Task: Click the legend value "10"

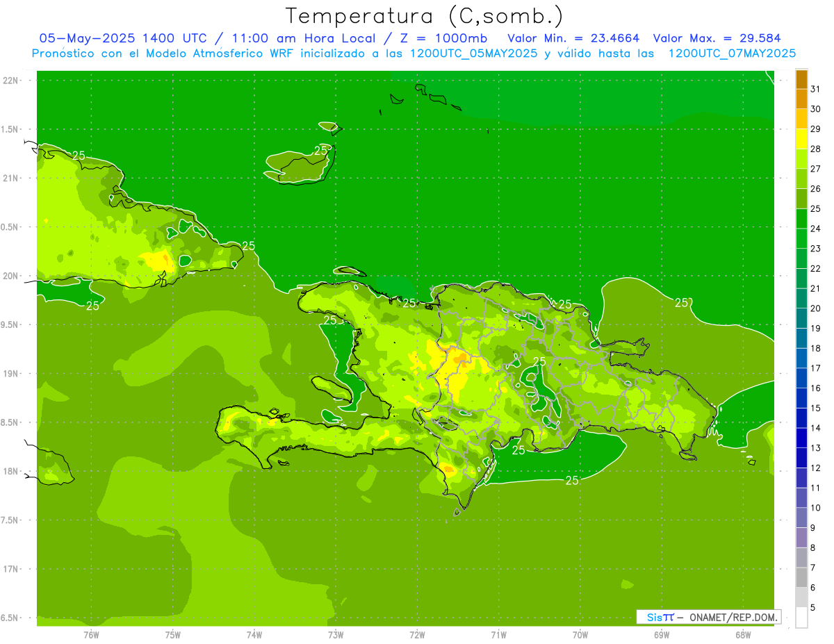Action: (815, 508)
